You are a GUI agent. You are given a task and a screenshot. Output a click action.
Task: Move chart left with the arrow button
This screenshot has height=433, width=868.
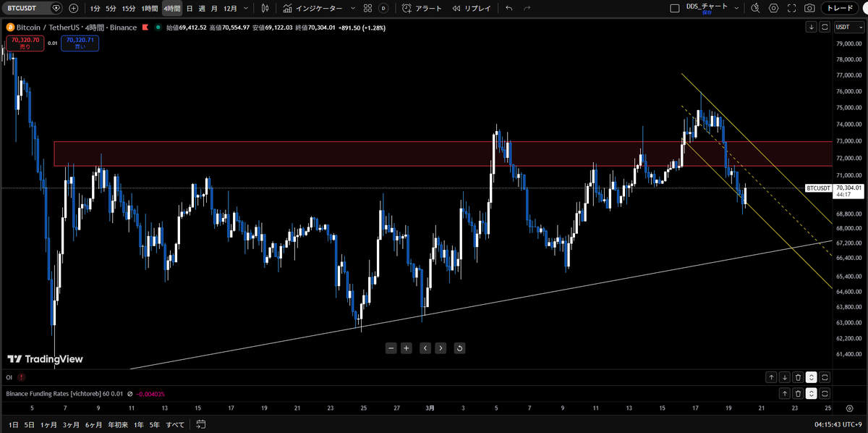(x=425, y=348)
